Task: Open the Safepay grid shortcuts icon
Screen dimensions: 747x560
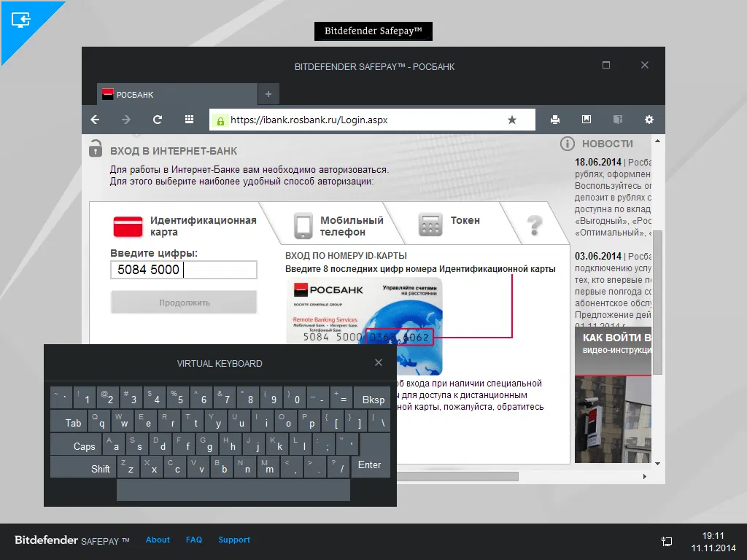Action: 189,120
